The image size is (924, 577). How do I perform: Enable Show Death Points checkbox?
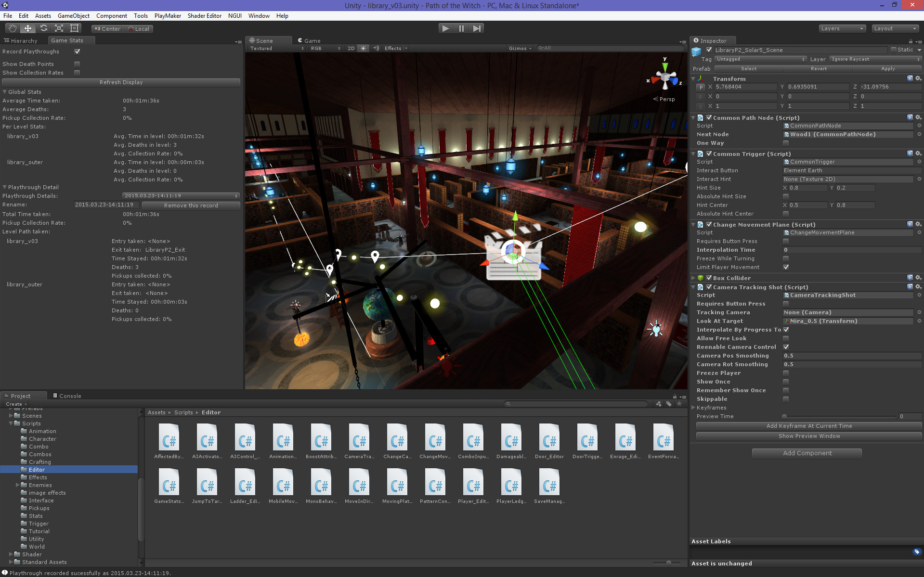pyautogui.click(x=77, y=64)
